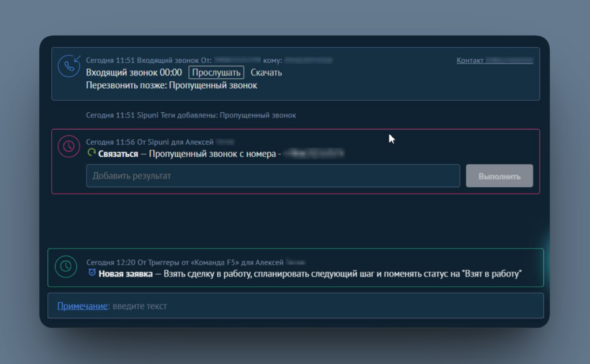
Task: Play the call recording with Прослушать
Action: (216, 73)
